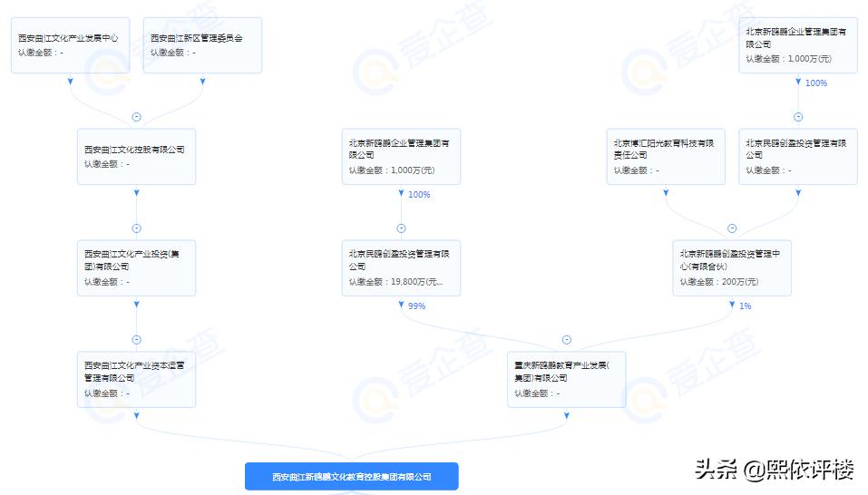Click 认缴金额 text in 重庆新鸥鹏教育产业发展 card
The width and height of the screenshot is (868, 495).
(x=537, y=393)
